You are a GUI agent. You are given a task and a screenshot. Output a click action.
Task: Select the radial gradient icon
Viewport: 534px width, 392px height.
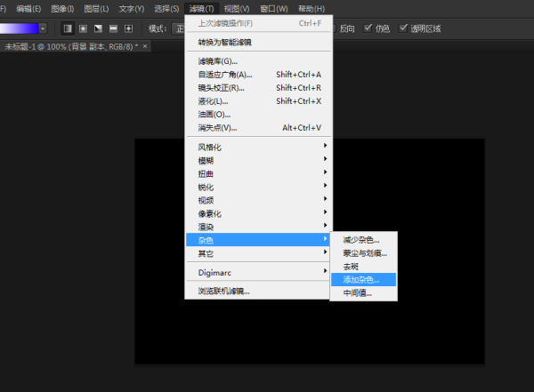(83, 28)
